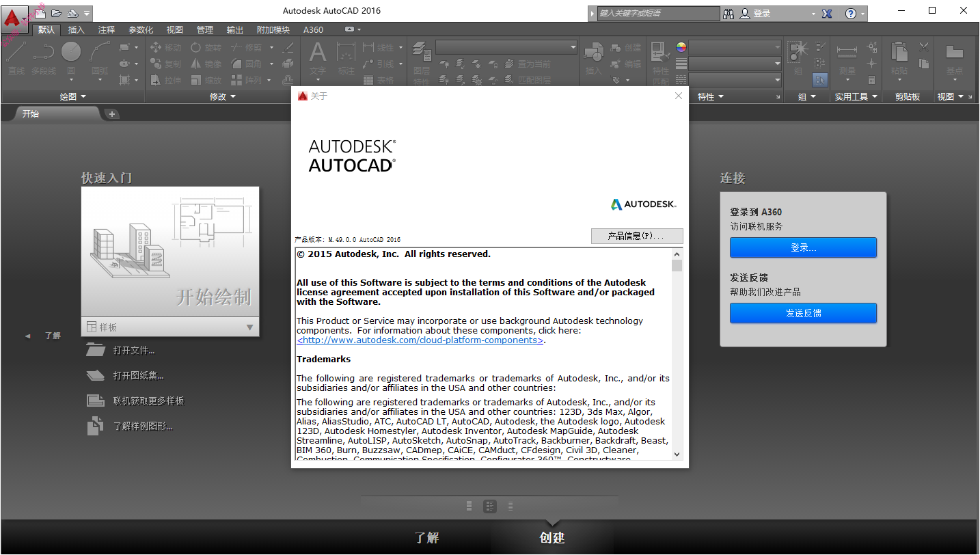This screenshot has height=555, width=980.
Task: Choose the Array (阵列) tool
Action: click(x=247, y=80)
